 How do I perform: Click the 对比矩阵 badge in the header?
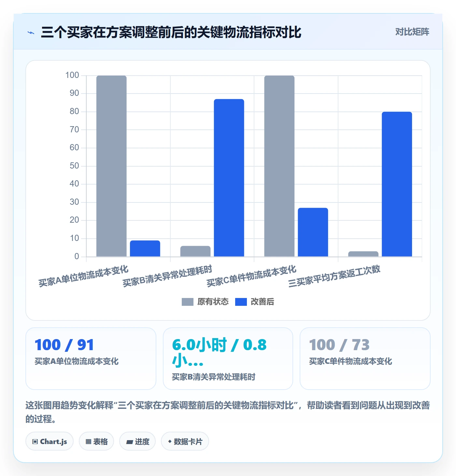(x=412, y=32)
